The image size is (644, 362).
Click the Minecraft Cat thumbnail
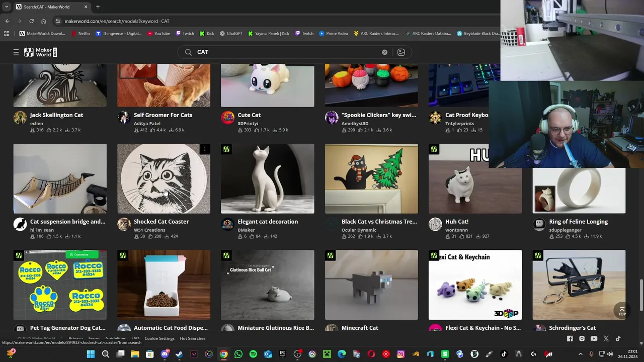point(371,285)
